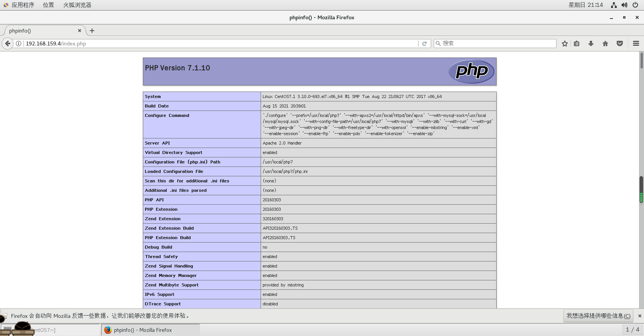Click Zend Signal Handling label

click(169, 266)
